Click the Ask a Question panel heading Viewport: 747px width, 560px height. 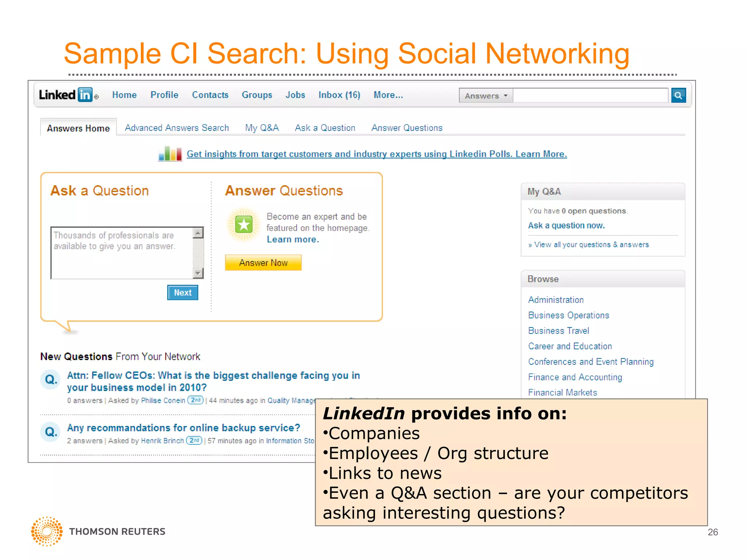coord(100,191)
